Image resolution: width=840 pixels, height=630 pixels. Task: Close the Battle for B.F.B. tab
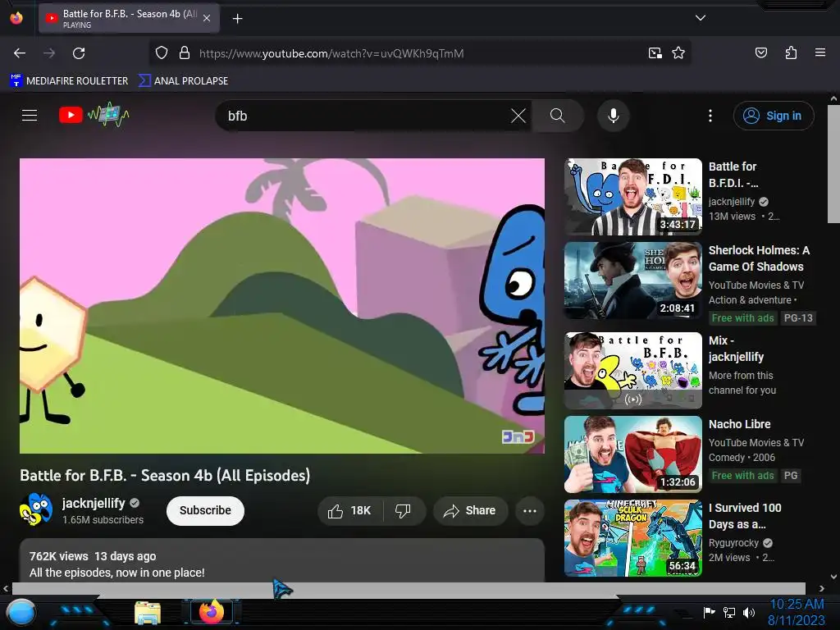(x=207, y=18)
